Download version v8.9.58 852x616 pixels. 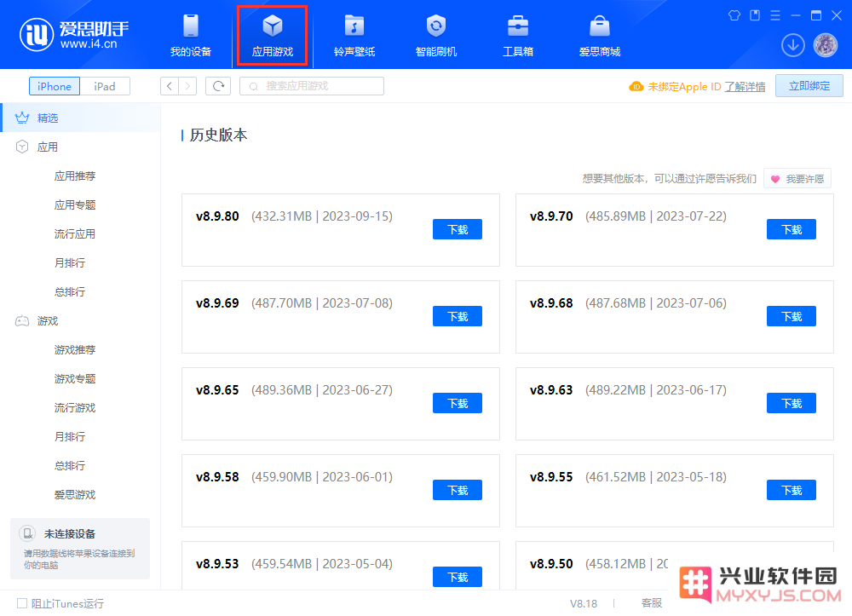[457, 490]
